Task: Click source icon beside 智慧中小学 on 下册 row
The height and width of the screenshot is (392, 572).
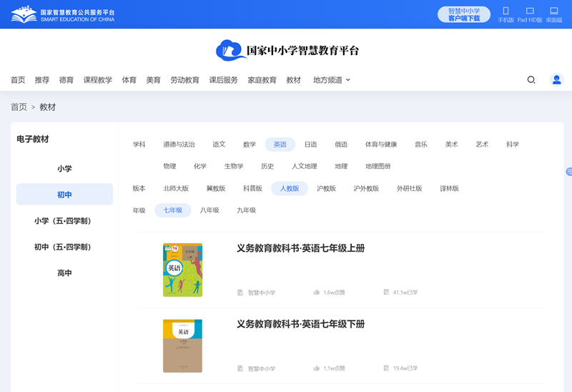Action: (x=240, y=368)
